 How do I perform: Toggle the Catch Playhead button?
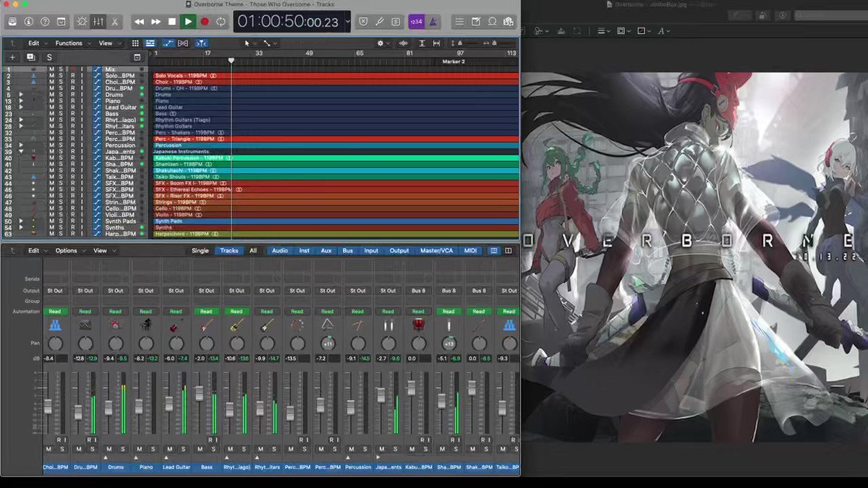click(201, 43)
